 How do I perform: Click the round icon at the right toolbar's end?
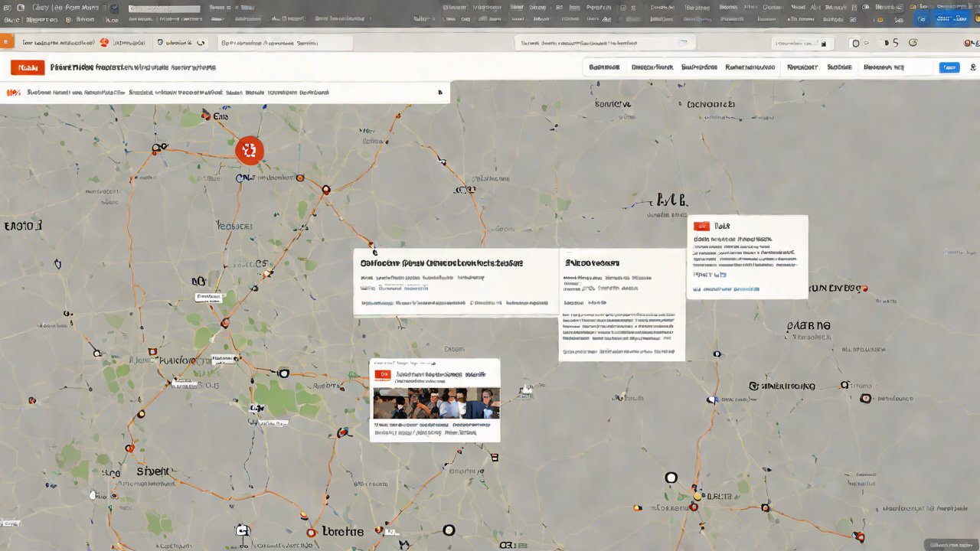[x=913, y=44]
